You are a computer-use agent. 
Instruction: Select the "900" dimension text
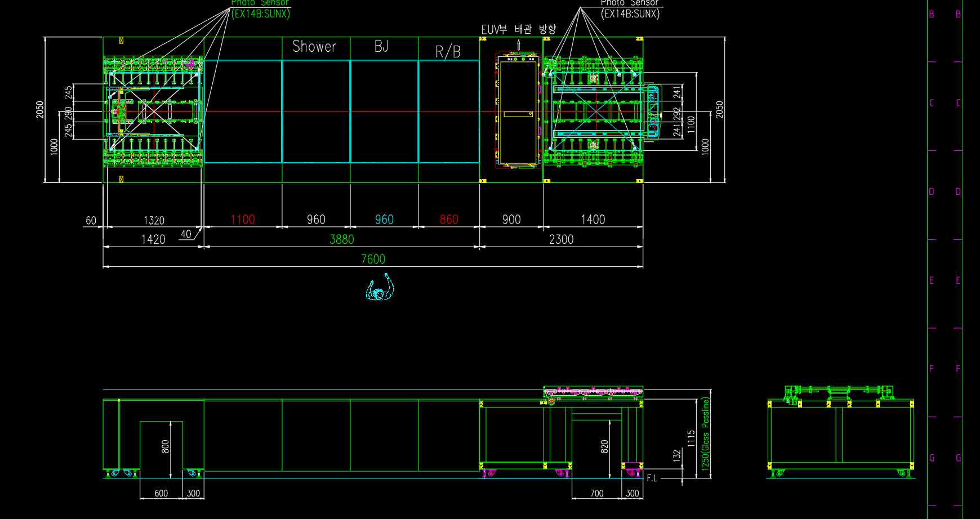coord(511,220)
